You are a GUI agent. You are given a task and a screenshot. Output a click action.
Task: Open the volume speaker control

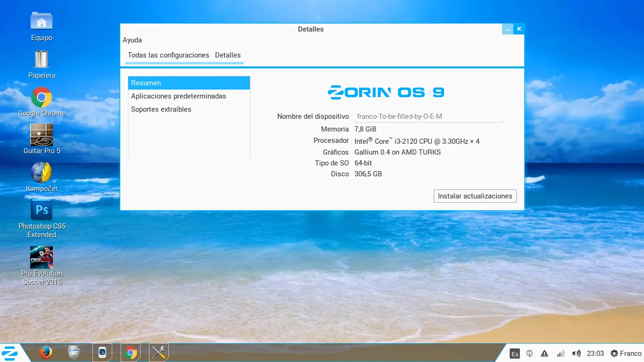pos(576,354)
